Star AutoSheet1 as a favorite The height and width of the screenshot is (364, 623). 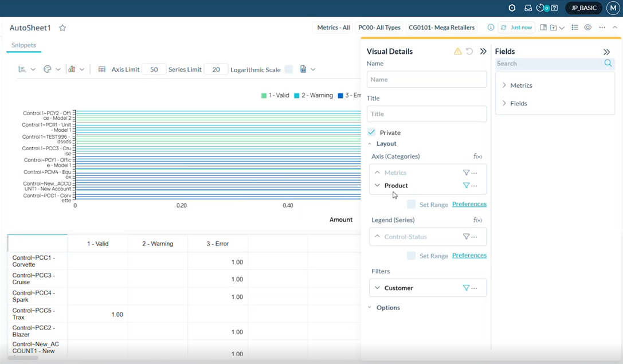click(x=62, y=28)
